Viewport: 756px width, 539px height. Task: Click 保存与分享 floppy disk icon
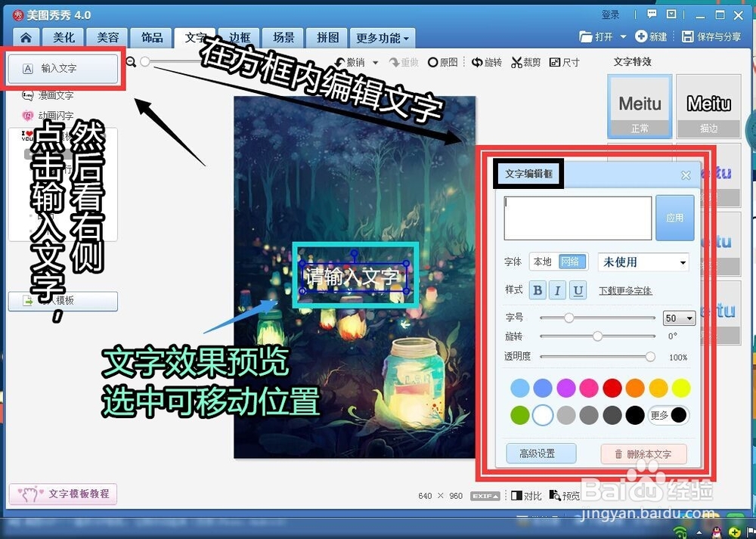(x=687, y=36)
